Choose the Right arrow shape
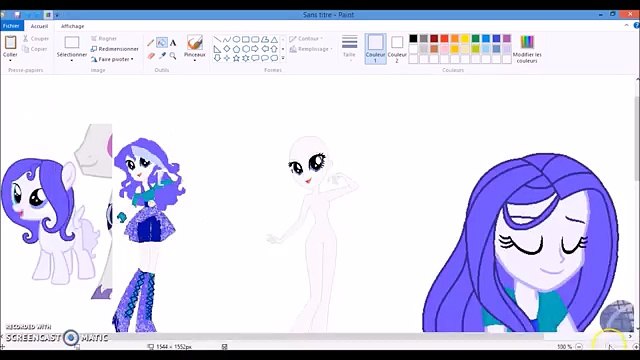The height and width of the screenshot is (360, 640). pos(255,49)
